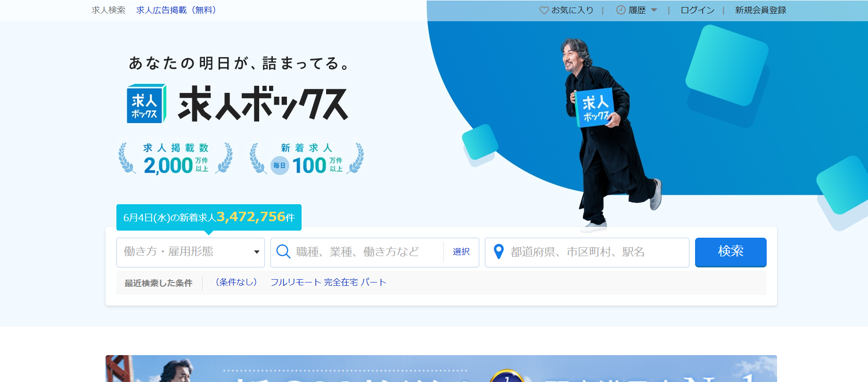Open the 働き方・雇用形態 dropdown

(x=190, y=252)
